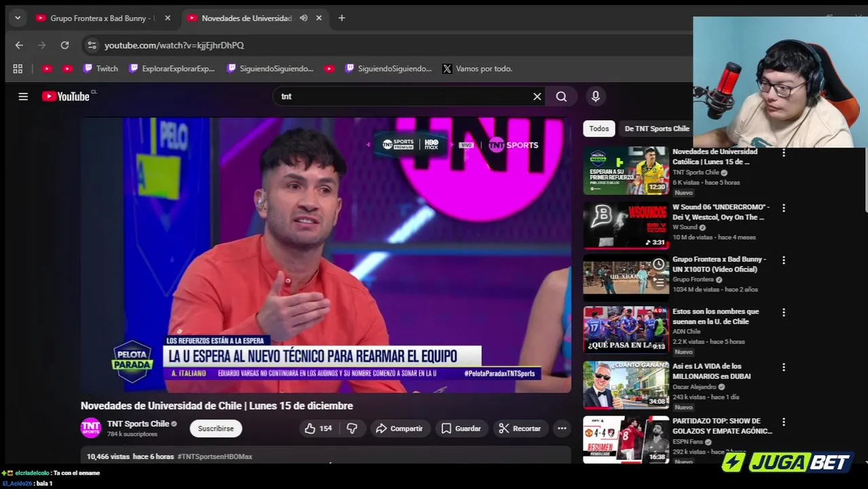The height and width of the screenshot is (489, 868).
Task: Open the first SiguiendoSiguiendo... bookmark
Action: click(270, 69)
